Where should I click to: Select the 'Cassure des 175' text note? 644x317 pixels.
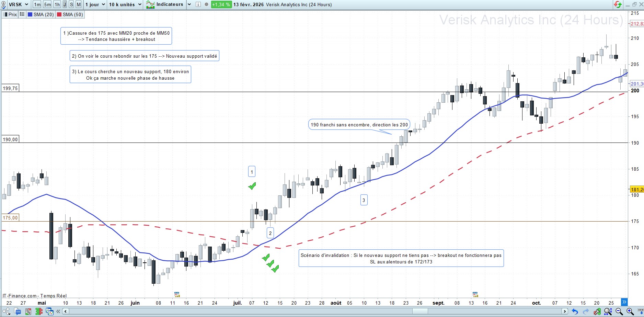[x=116, y=36]
